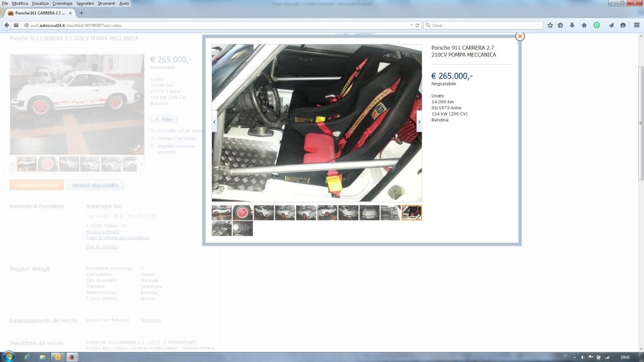
Task: Select the red wheel close-up thumbnail in lightbox
Action: (243, 212)
